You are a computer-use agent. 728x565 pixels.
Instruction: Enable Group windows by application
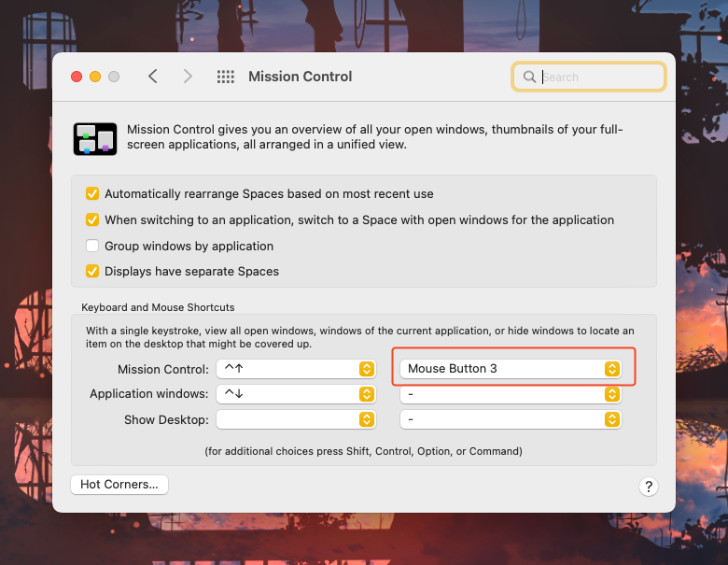[x=92, y=246]
